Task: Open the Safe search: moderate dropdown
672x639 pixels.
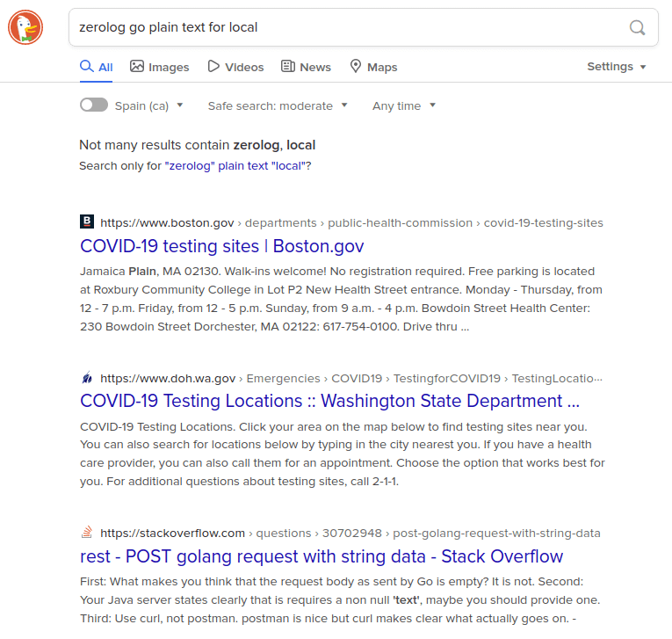Action: [278, 105]
